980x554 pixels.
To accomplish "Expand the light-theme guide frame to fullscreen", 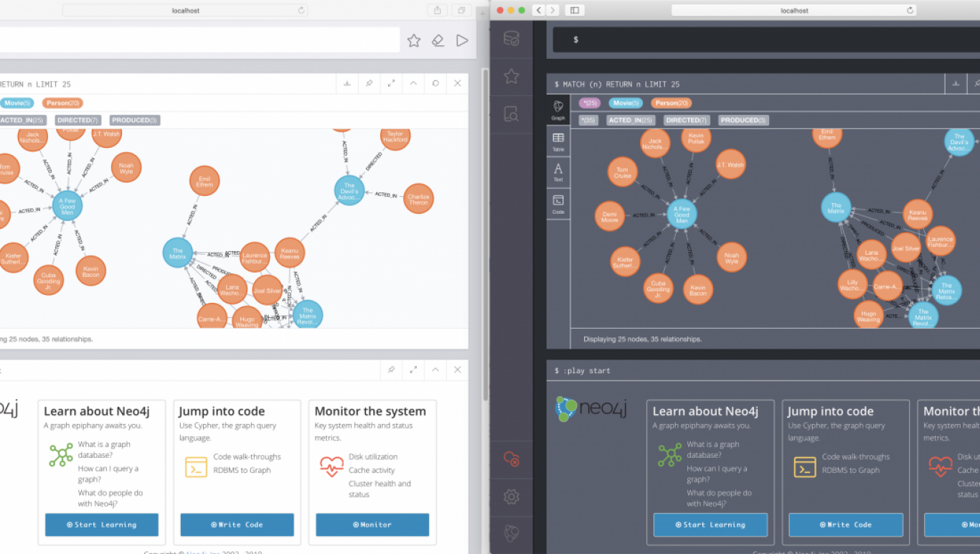I will pos(414,370).
